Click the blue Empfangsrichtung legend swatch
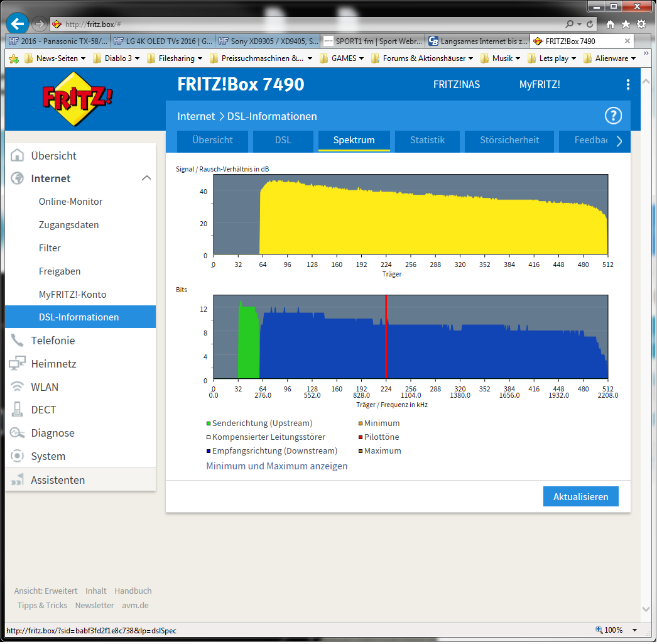 click(x=209, y=451)
